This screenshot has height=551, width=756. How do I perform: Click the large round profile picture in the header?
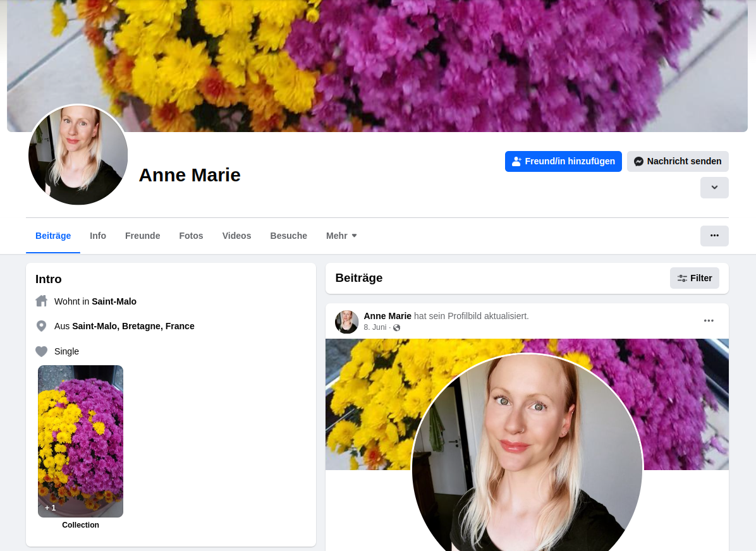tap(78, 155)
